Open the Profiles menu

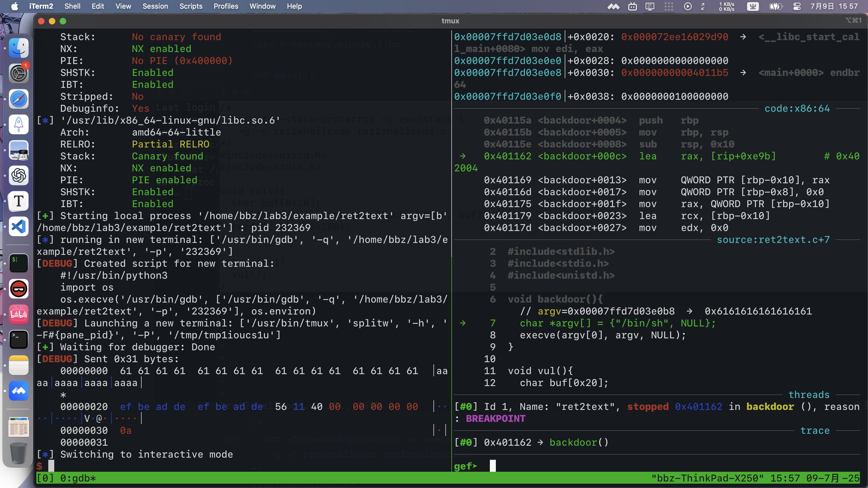tap(226, 7)
